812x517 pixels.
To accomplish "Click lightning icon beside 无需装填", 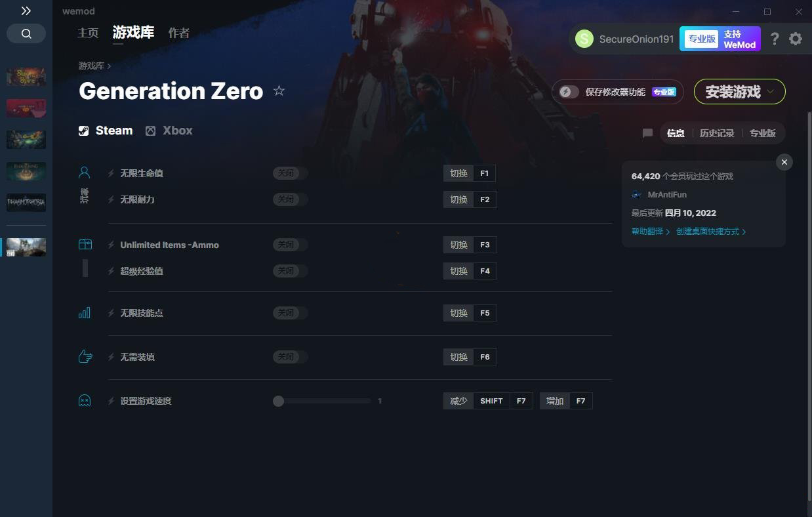I will pos(111,357).
